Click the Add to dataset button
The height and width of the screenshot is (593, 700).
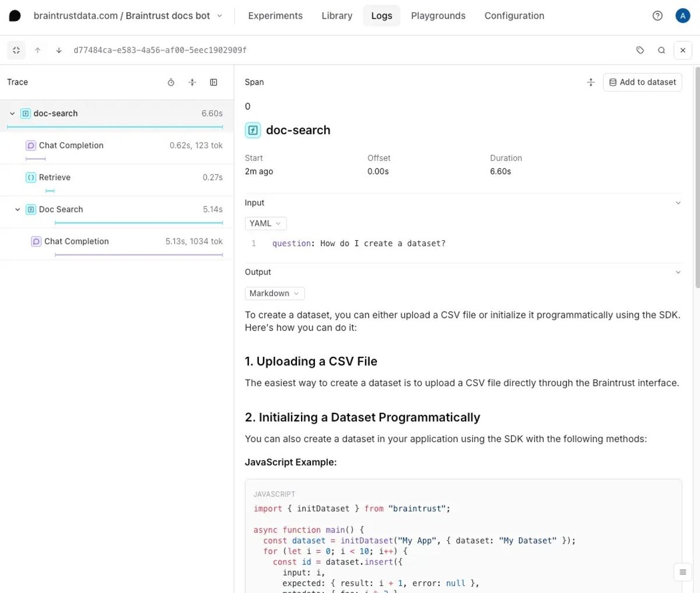(x=642, y=82)
